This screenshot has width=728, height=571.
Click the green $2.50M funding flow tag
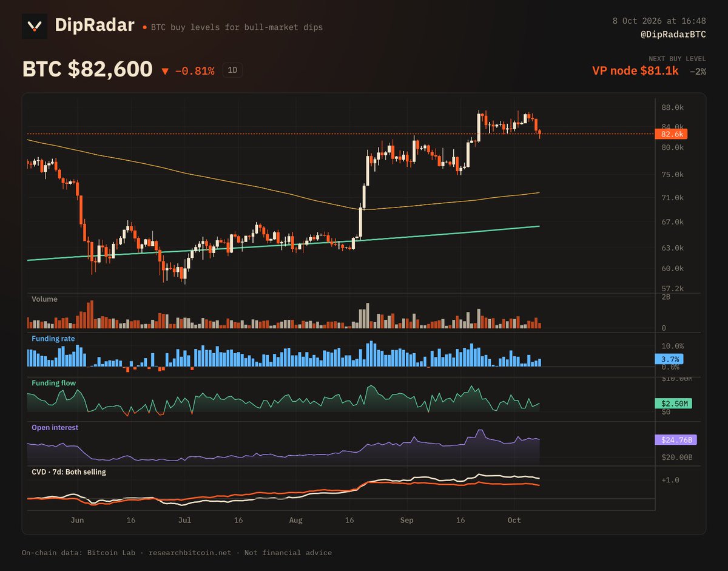tap(673, 404)
